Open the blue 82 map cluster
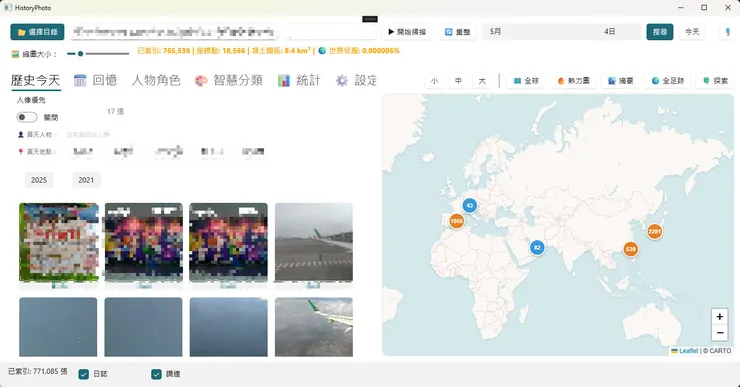Viewport: 740px width, 387px height. pos(537,247)
